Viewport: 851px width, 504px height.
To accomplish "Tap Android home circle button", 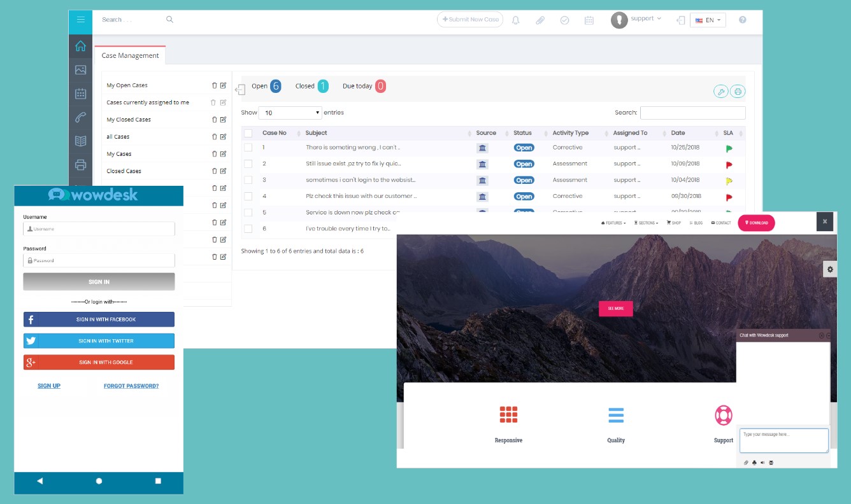I will tap(99, 481).
